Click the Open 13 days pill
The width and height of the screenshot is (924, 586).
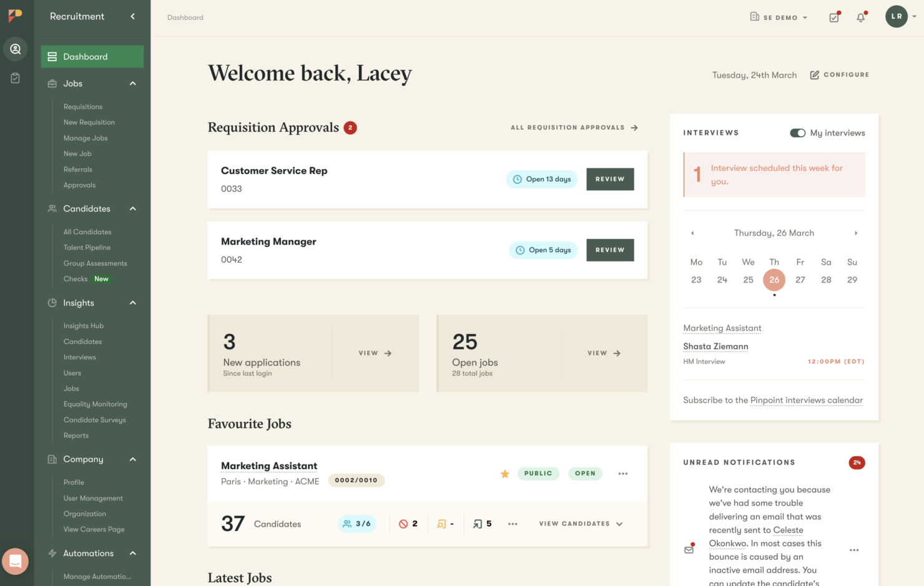click(x=542, y=179)
